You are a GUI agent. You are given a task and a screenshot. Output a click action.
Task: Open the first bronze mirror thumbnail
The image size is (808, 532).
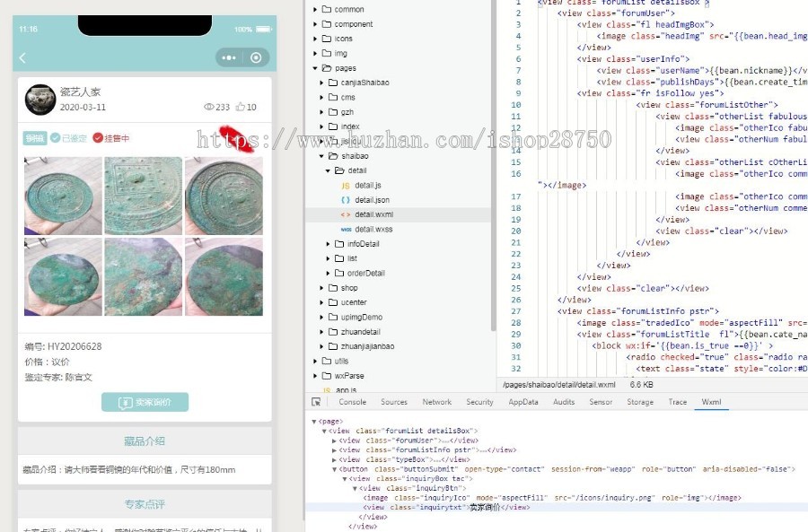(x=63, y=196)
